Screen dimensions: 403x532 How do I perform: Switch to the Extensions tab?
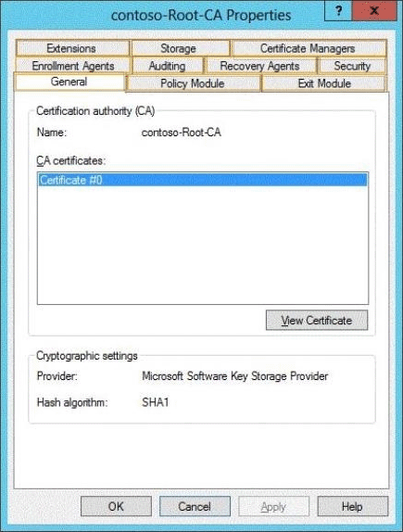tap(72, 48)
